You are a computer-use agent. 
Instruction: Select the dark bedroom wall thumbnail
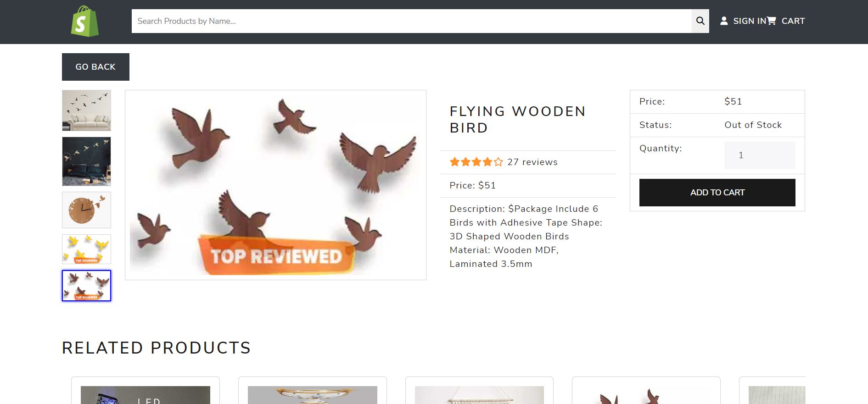(87, 161)
